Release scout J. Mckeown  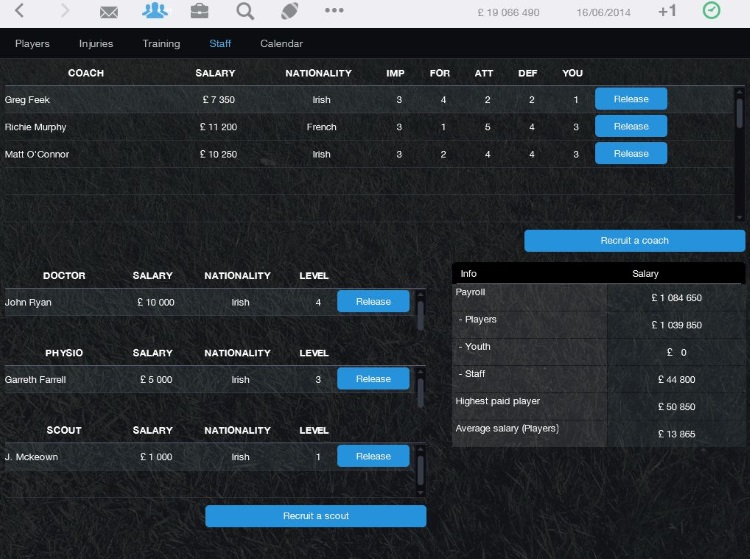click(x=373, y=456)
